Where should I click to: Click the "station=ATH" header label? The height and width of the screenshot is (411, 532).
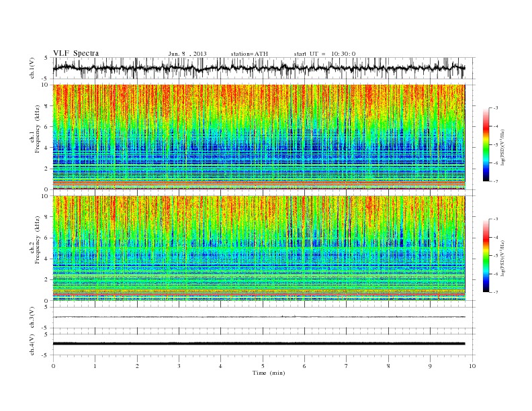(249, 54)
